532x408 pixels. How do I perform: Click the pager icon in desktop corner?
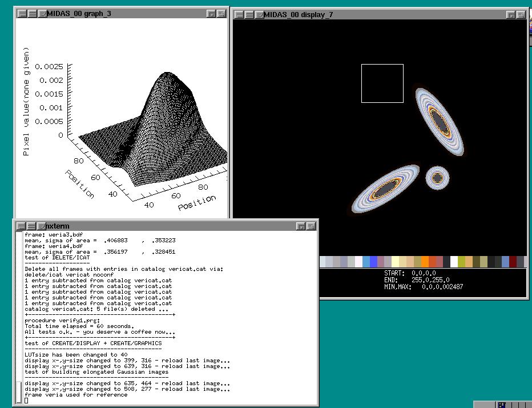point(502,405)
